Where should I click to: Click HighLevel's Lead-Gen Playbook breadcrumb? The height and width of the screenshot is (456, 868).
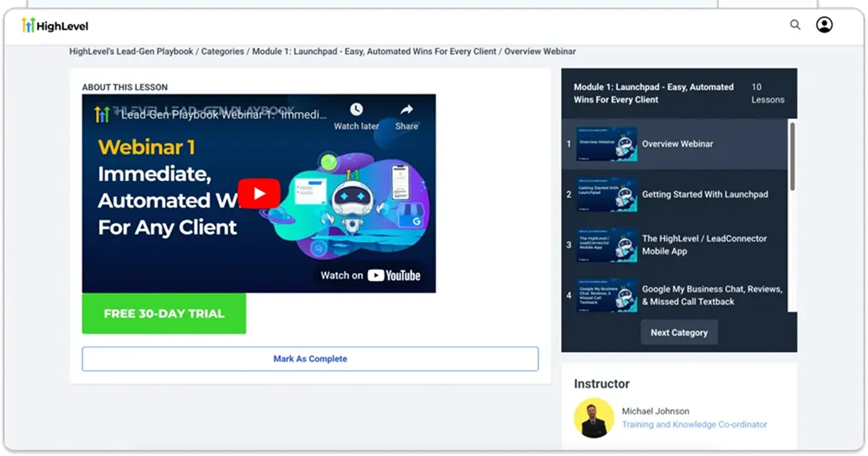pos(131,51)
